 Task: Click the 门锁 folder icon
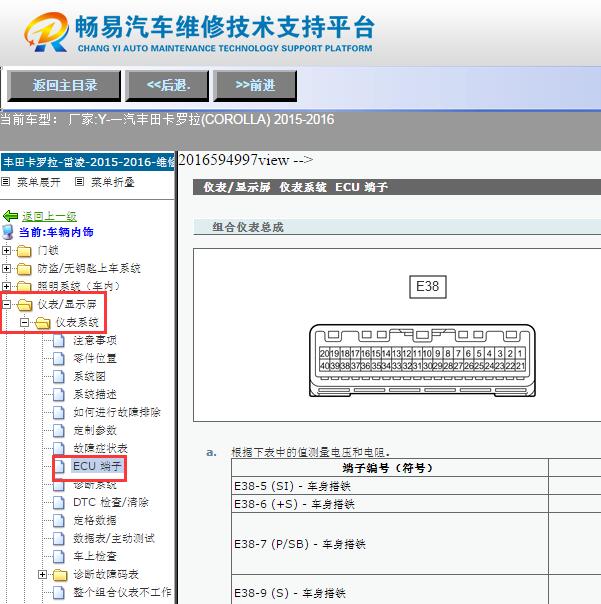click(x=24, y=251)
